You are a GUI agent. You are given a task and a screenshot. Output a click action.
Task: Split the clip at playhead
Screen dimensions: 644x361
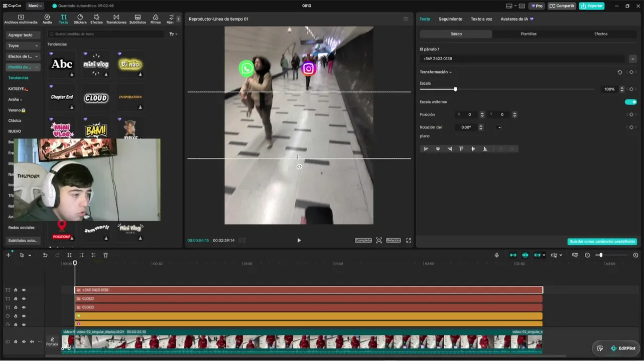point(69,255)
